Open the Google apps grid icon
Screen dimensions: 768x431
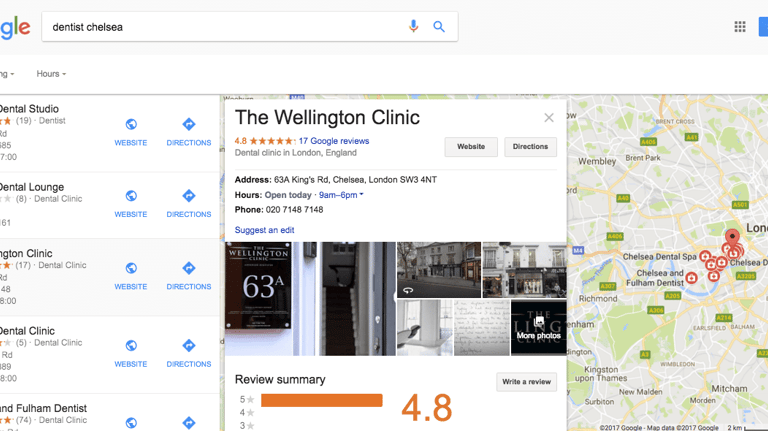click(x=740, y=27)
